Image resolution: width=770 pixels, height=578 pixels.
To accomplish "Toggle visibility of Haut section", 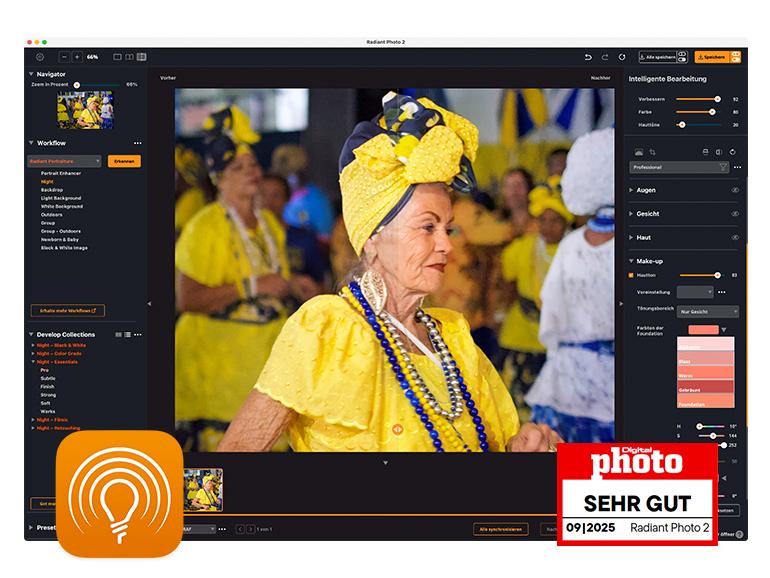I will [x=735, y=237].
